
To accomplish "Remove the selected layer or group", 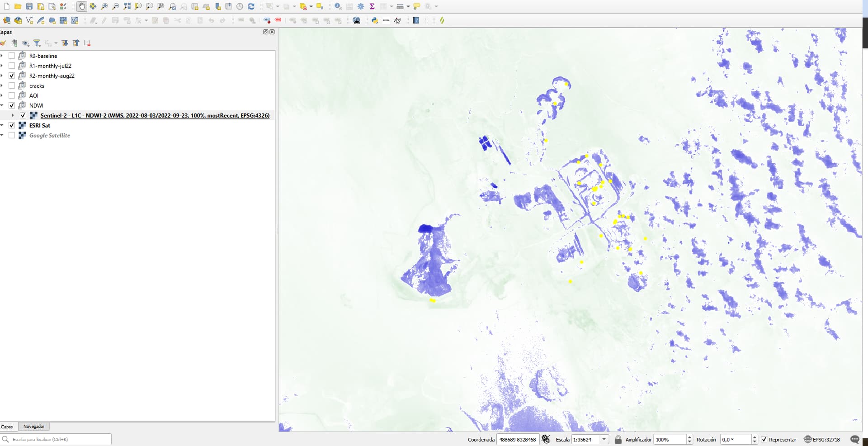I will coord(87,43).
